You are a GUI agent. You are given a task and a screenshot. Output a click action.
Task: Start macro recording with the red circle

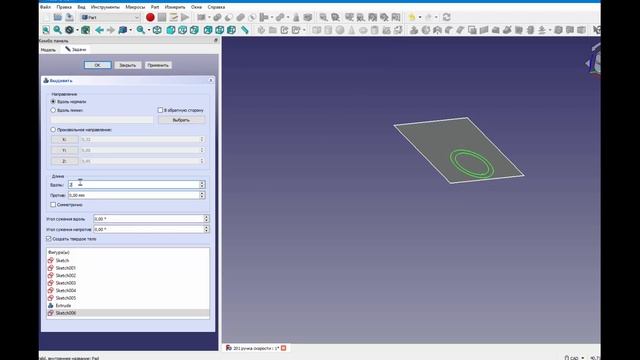[150, 17]
